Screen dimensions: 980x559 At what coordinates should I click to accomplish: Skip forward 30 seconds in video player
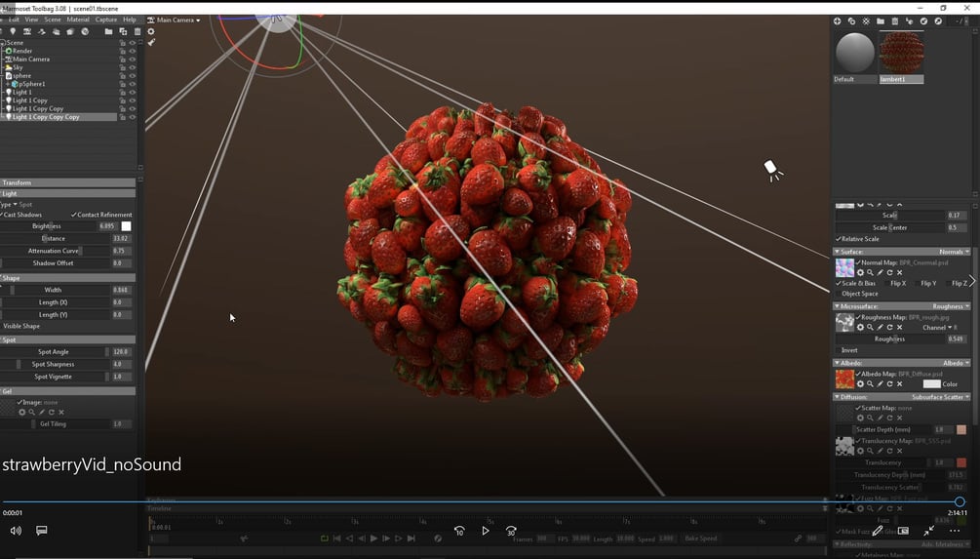[x=511, y=531]
